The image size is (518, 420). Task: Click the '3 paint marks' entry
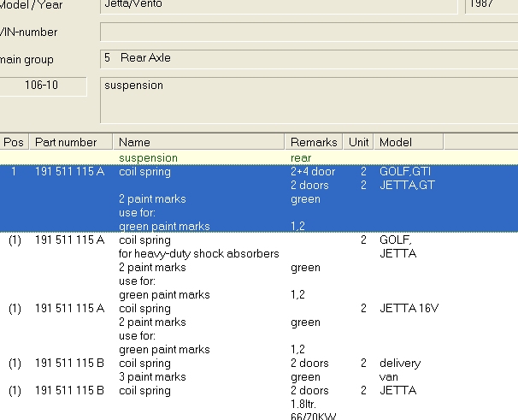[152, 377]
